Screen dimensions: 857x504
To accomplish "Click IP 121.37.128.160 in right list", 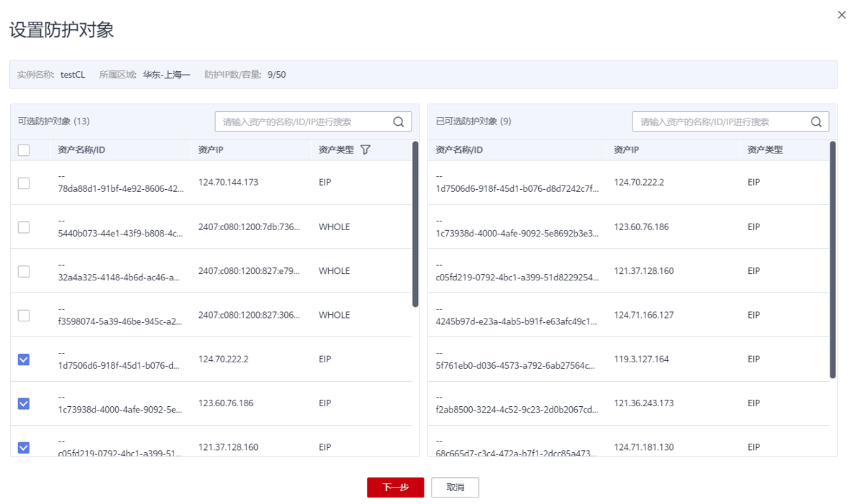I will 643,271.
